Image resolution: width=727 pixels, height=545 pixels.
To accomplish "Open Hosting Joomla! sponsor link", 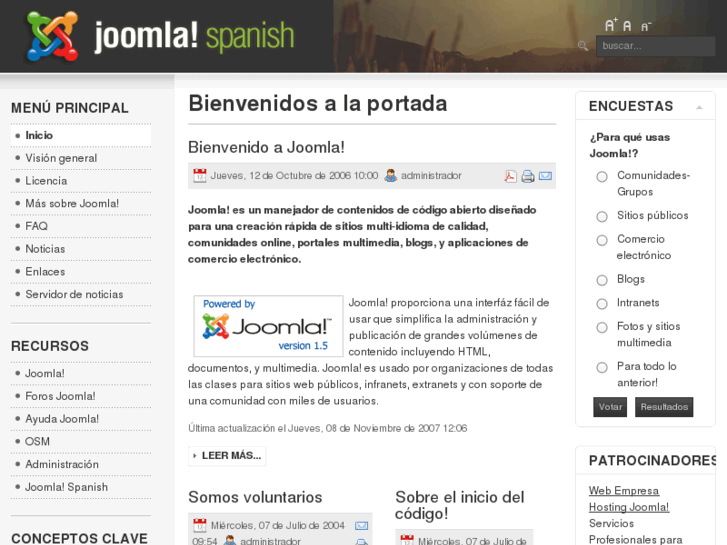I will coord(629,507).
